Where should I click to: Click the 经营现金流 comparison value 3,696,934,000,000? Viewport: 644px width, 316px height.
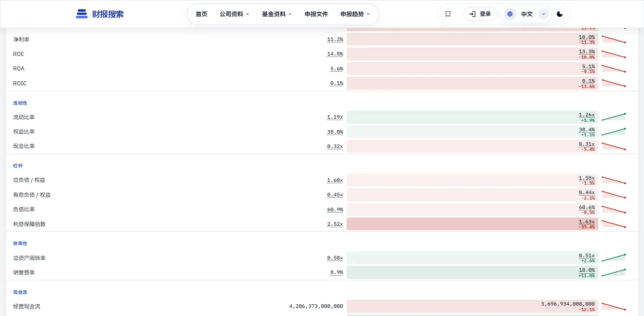click(568, 304)
